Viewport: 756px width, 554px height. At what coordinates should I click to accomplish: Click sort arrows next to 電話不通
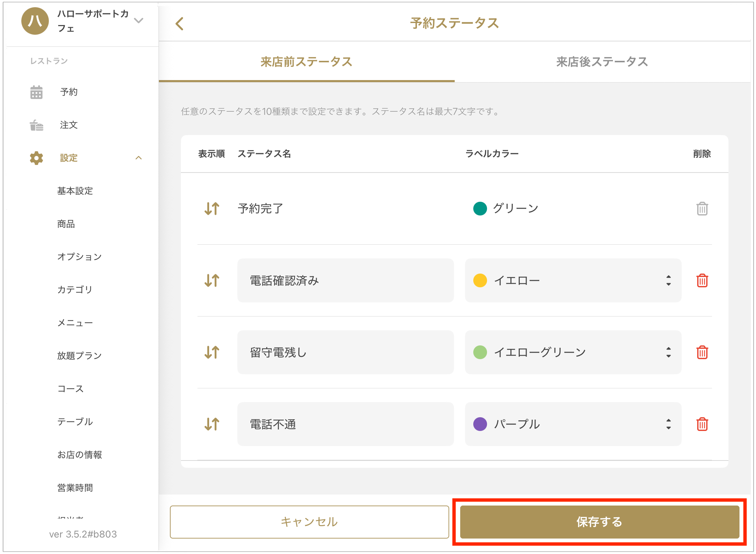click(212, 424)
